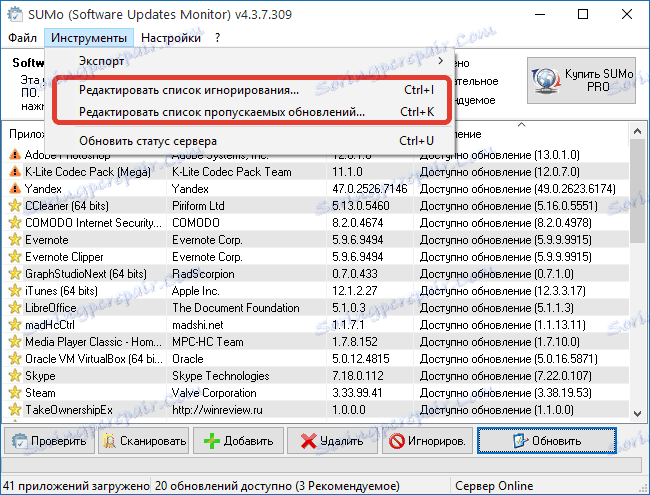Click the Сервер Online status text
The height and width of the screenshot is (495, 650).
[494, 485]
